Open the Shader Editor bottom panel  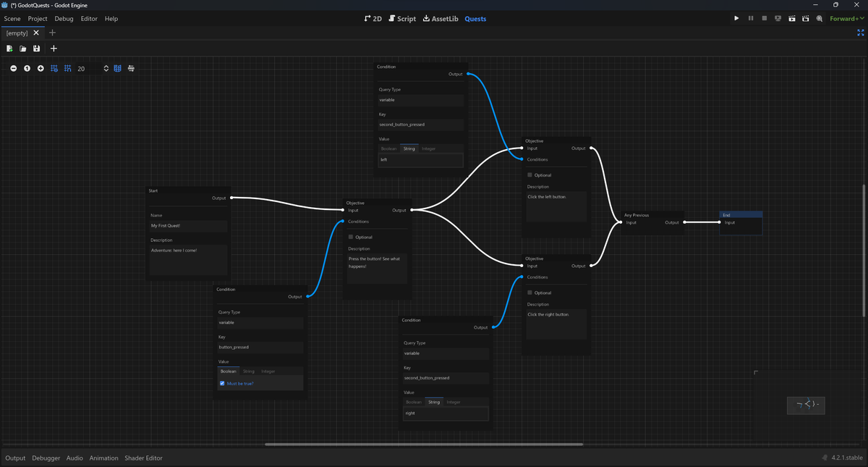[x=143, y=458]
